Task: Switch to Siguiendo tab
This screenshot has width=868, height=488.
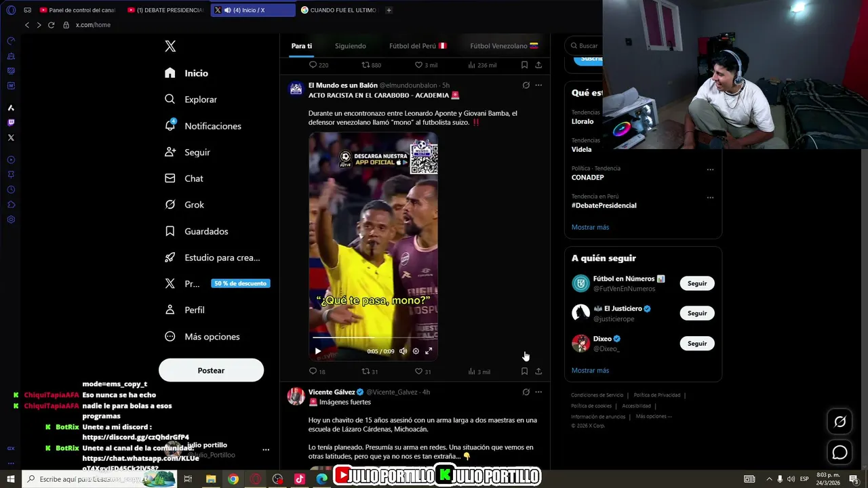Action: 350,46
